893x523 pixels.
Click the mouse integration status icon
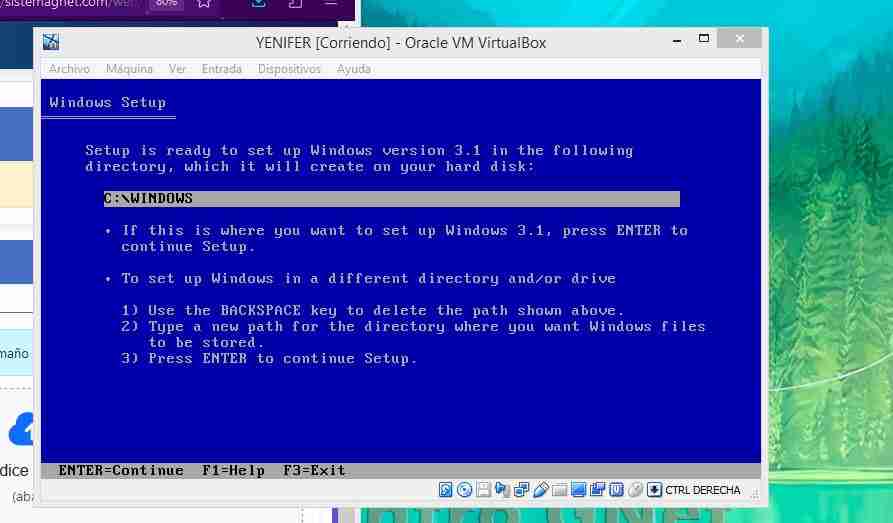[635, 490]
